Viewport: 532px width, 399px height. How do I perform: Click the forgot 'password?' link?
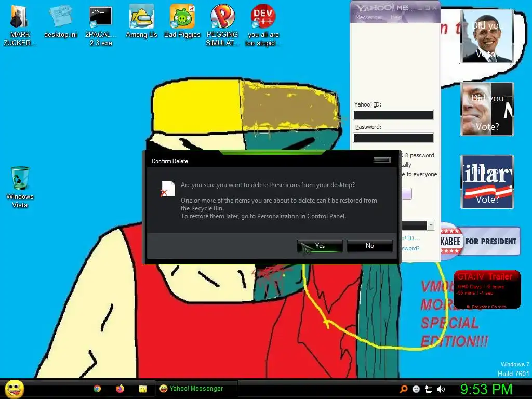(x=411, y=248)
